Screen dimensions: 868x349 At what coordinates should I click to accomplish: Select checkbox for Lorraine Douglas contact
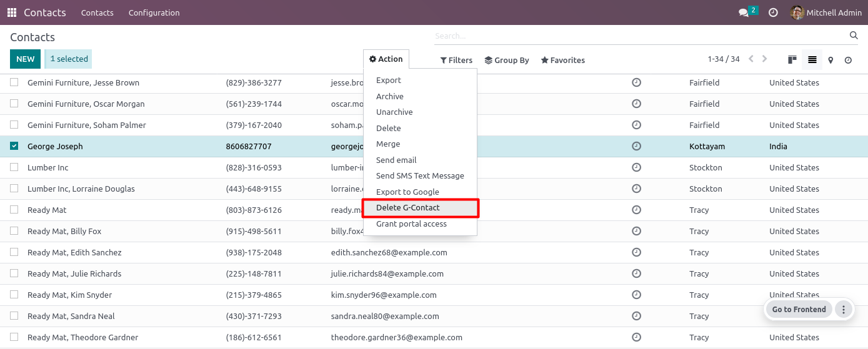pos(14,189)
